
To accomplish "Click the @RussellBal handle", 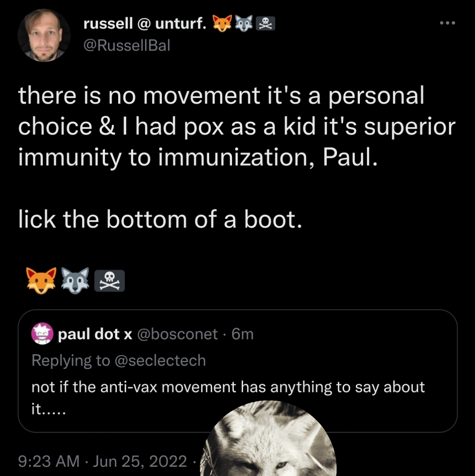I will tap(126, 45).
